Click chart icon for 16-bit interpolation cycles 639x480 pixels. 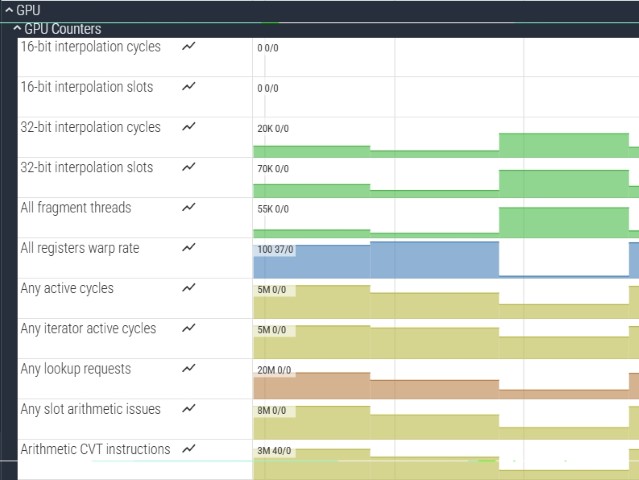pos(189,47)
